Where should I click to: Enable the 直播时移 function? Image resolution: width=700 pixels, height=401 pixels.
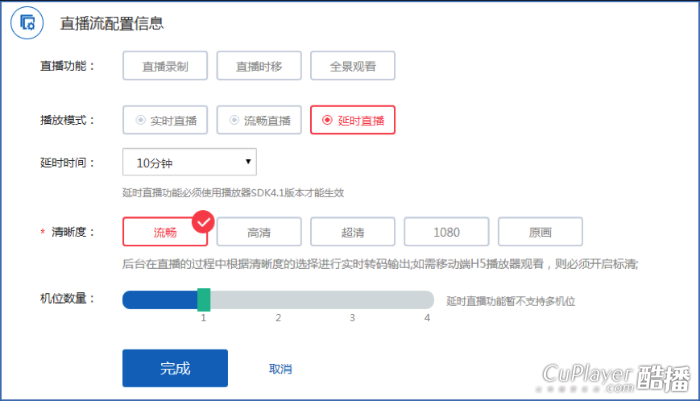(258, 66)
